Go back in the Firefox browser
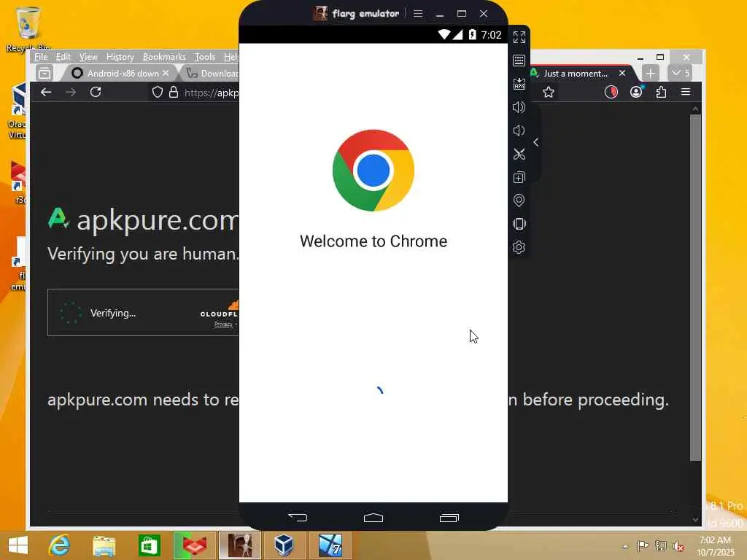 (46, 92)
